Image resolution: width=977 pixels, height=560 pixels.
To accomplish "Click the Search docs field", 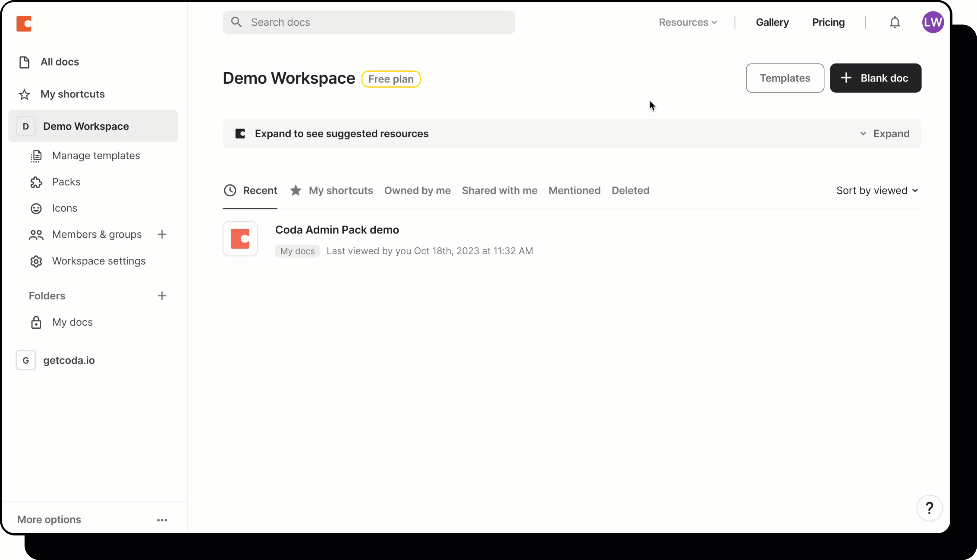I will [369, 22].
